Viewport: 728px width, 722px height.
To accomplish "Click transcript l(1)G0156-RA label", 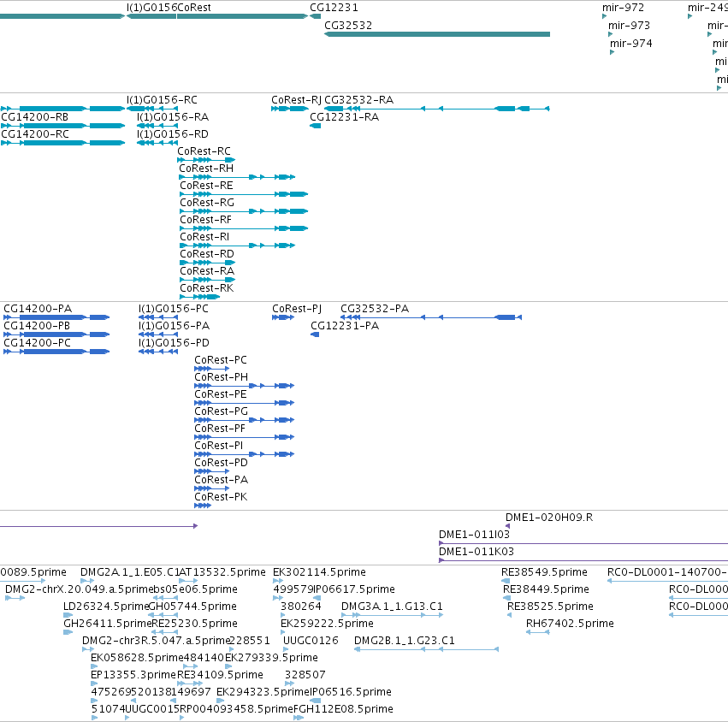I will 172,117.
